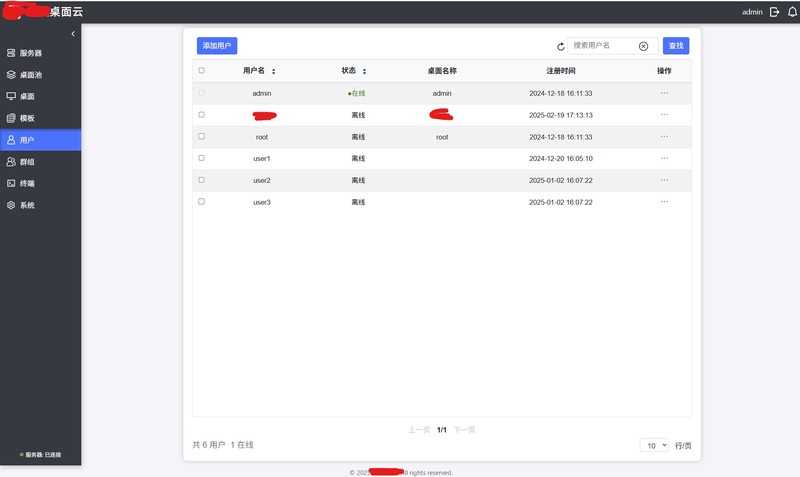Tick the checkbox of the user2 row
Screen dimensions: 800x477
202,180
